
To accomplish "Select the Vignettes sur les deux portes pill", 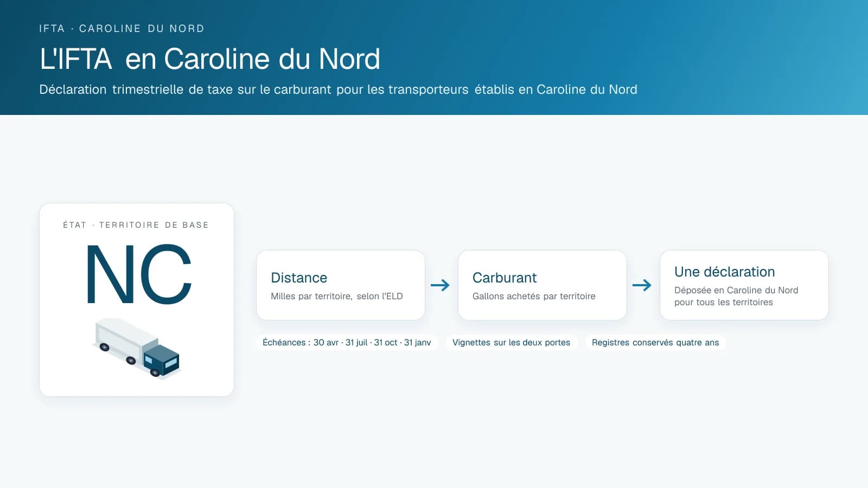I will (512, 343).
